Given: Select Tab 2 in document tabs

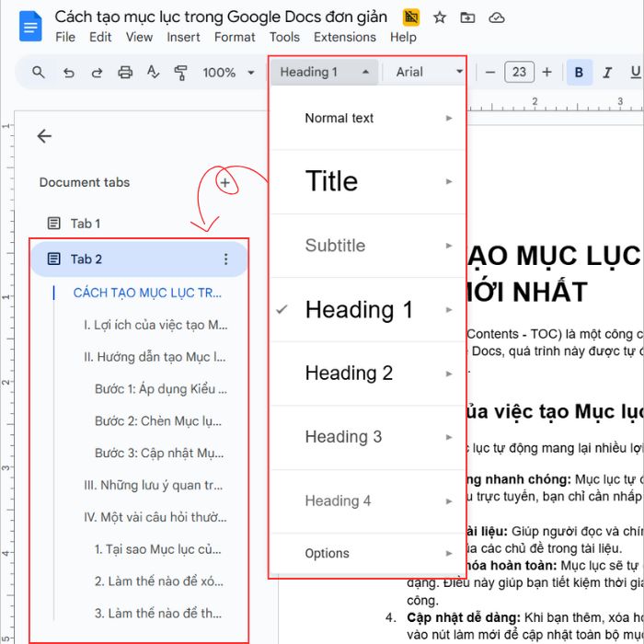Looking at the screenshot, I should click(x=140, y=259).
